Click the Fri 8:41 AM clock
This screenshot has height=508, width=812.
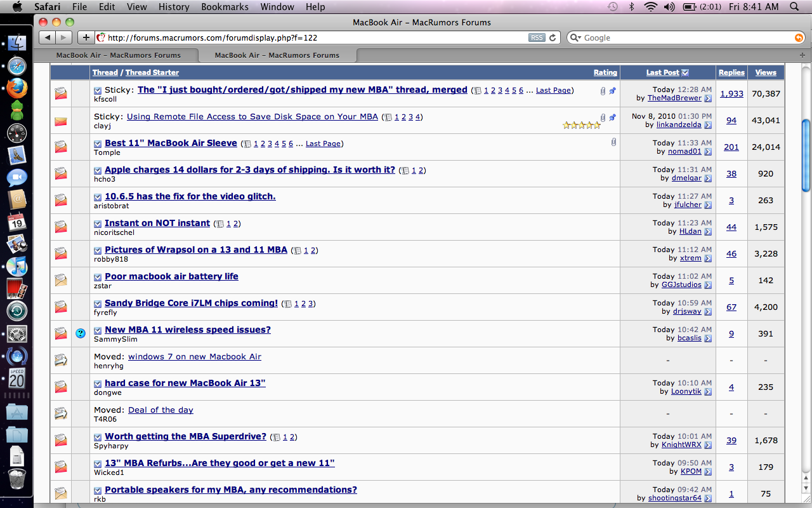(754, 7)
